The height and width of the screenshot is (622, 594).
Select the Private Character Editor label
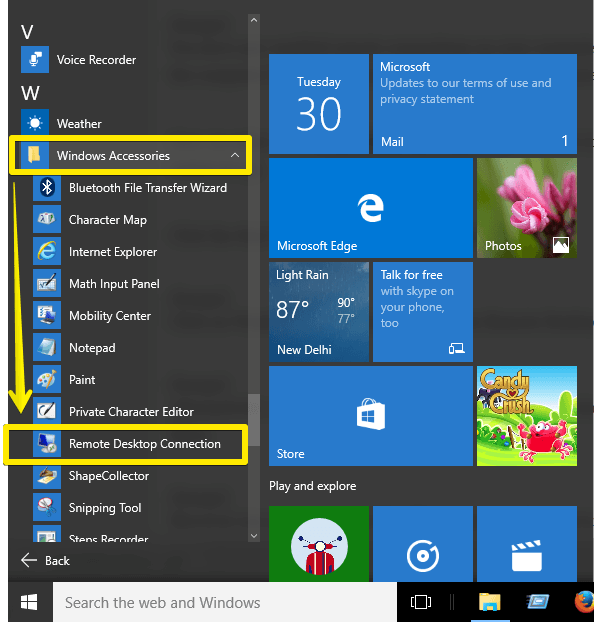point(131,412)
